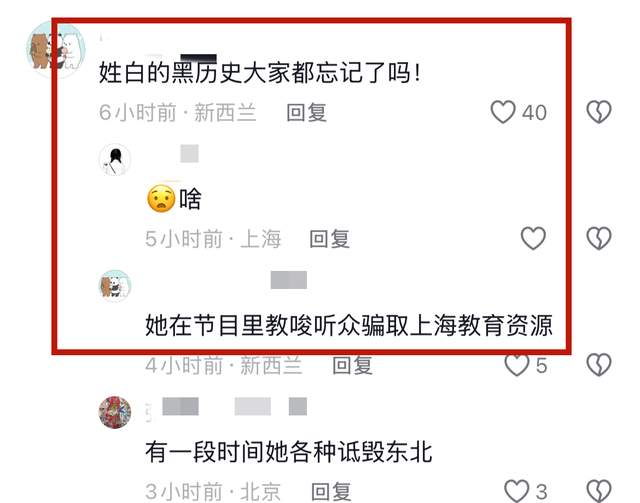
Task: Like the comment with 40 likes
Action: point(503,112)
